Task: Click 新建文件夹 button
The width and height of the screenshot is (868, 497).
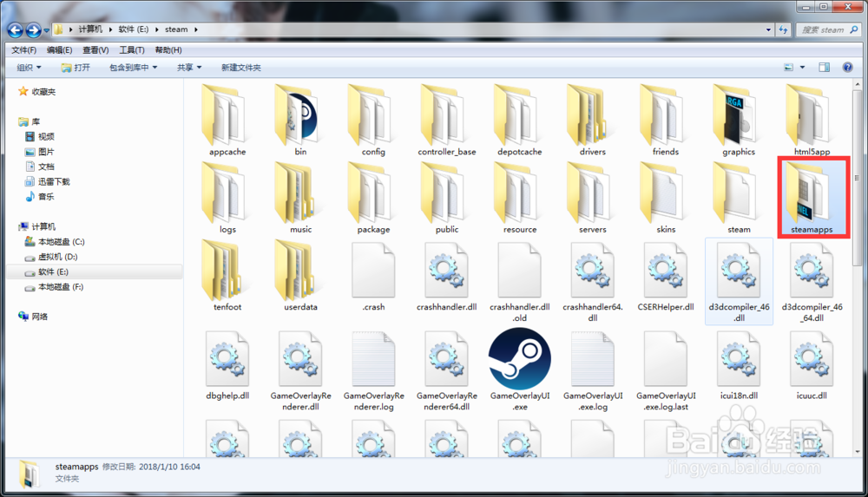Action: point(240,68)
